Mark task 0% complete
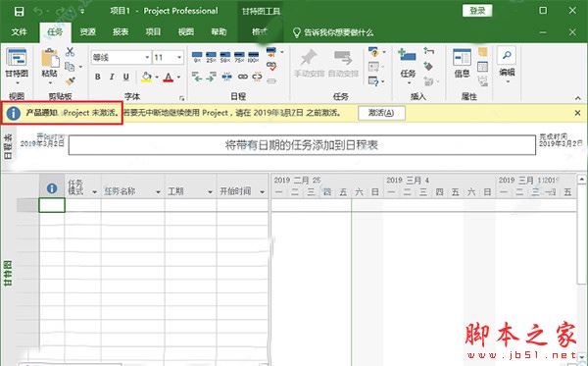The image size is (588, 366). tap(197, 57)
